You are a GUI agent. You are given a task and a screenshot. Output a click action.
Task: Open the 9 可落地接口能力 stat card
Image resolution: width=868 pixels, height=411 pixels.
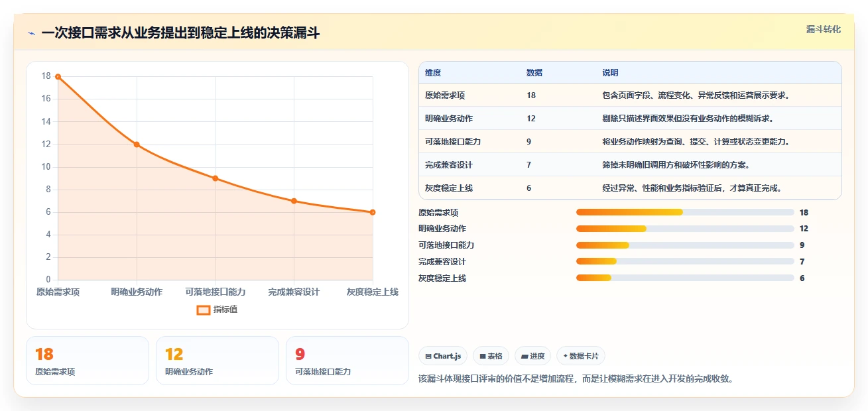[x=347, y=361]
